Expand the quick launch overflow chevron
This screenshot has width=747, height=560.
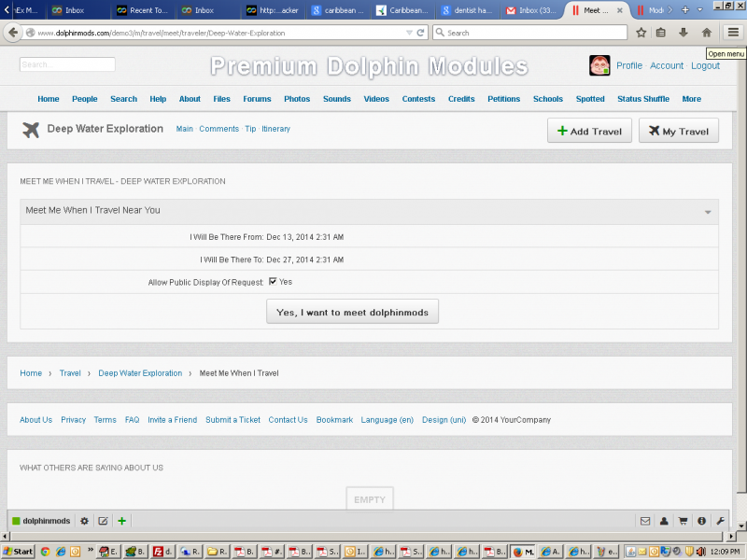tap(90, 550)
